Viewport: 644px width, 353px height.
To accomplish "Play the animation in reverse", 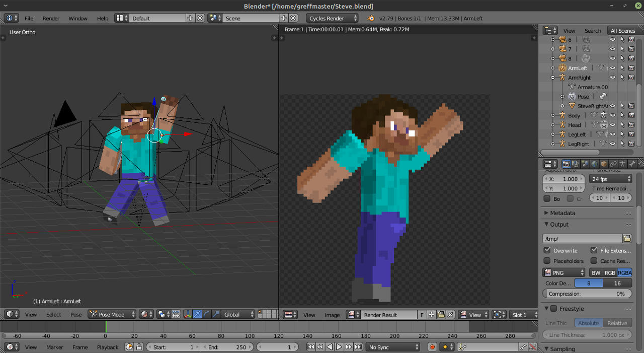I will (x=330, y=346).
